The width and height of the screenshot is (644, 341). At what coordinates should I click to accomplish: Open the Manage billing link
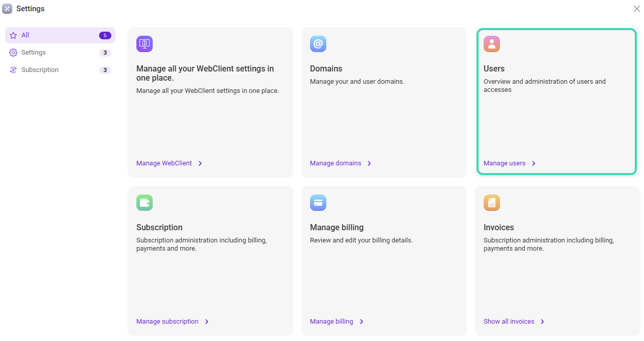[x=331, y=322]
